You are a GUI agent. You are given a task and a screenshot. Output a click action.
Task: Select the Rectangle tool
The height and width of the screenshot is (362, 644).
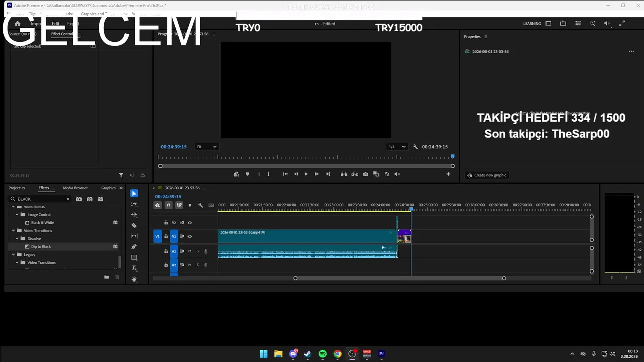click(x=134, y=257)
